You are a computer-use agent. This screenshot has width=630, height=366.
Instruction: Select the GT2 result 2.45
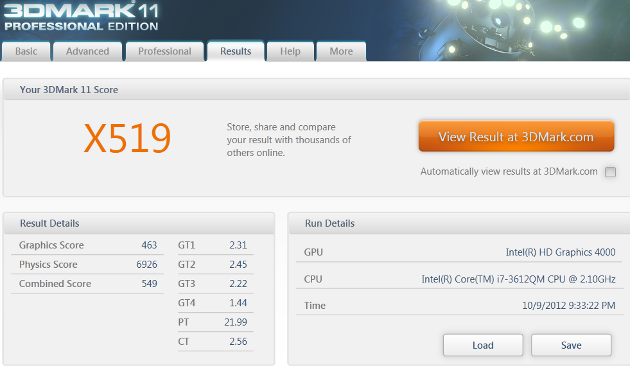pos(238,264)
